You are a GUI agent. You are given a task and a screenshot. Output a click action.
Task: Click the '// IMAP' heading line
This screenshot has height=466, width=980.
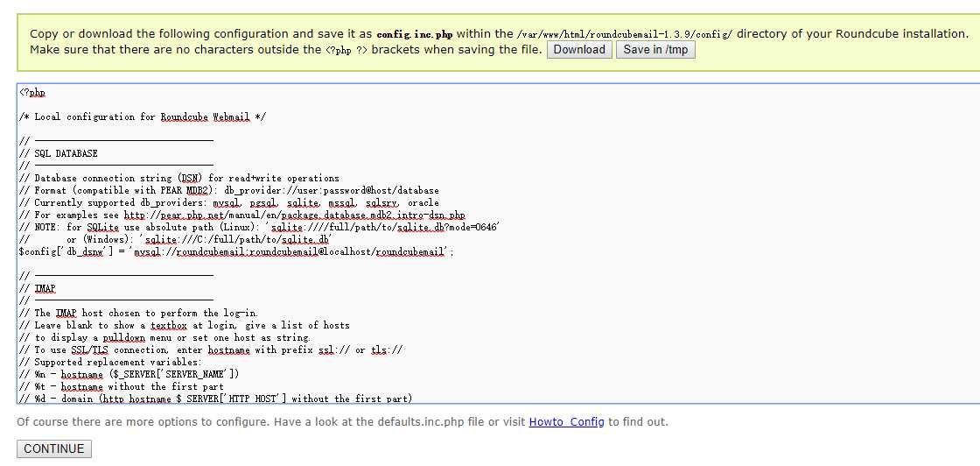tap(38, 288)
